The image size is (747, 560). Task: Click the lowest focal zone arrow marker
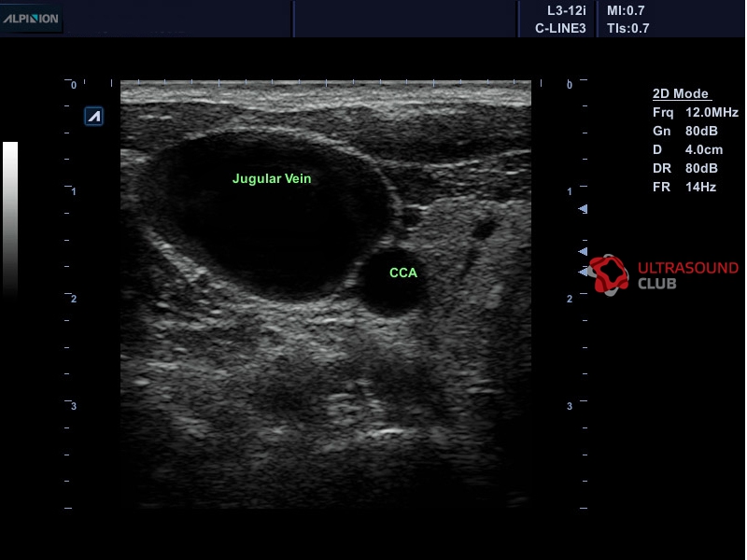pyautogui.click(x=583, y=272)
